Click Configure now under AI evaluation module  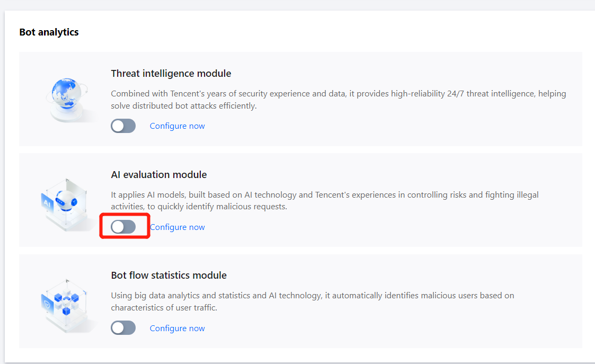tap(177, 227)
